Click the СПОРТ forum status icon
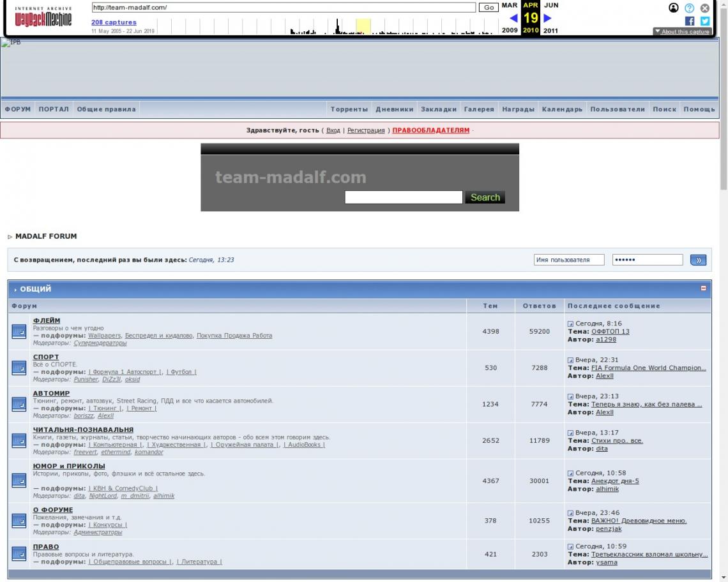The image size is (728, 582). (19, 368)
